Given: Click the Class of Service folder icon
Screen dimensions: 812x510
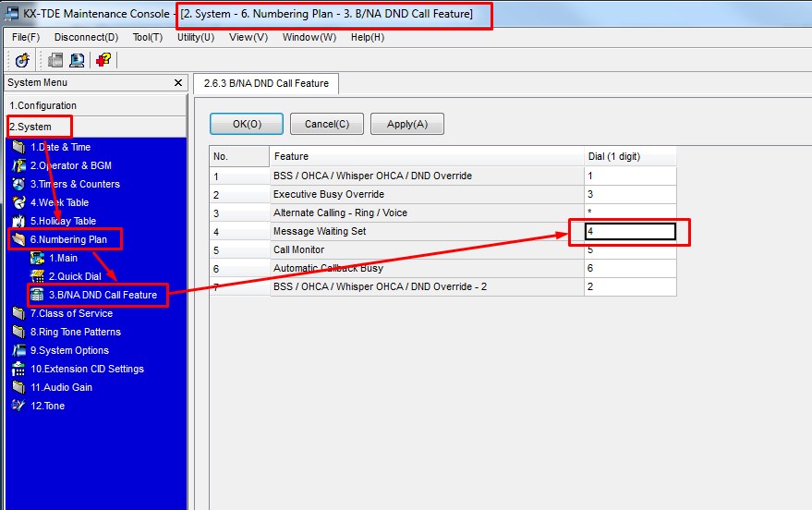Looking at the screenshot, I should coord(18,313).
